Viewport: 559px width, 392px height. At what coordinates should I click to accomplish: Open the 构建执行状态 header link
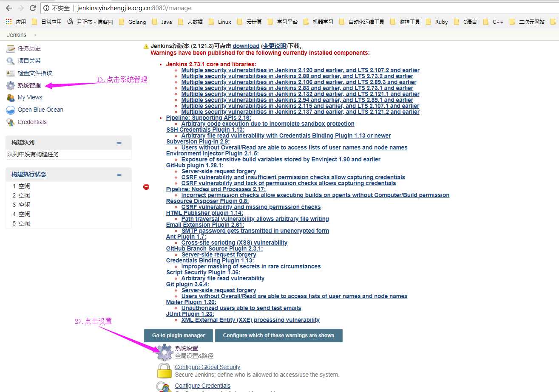28,174
